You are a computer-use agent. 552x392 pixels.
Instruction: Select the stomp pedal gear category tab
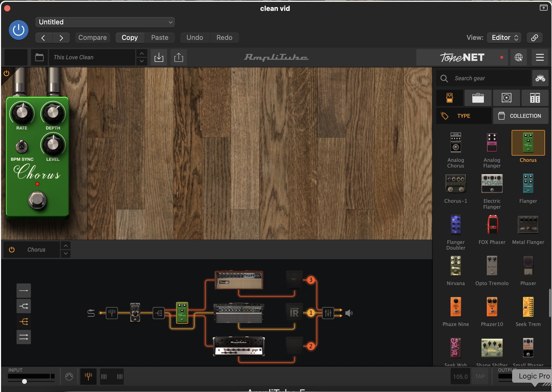pos(449,98)
